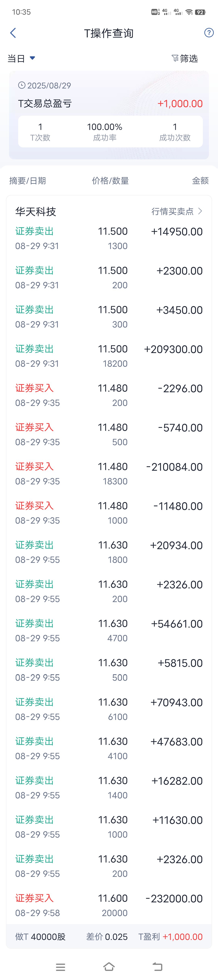Select the 筛选 filter button
The image size is (218, 980).
point(185,58)
